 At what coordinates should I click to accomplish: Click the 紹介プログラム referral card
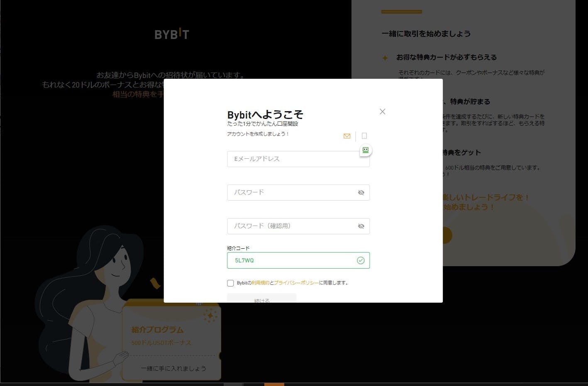click(171, 336)
